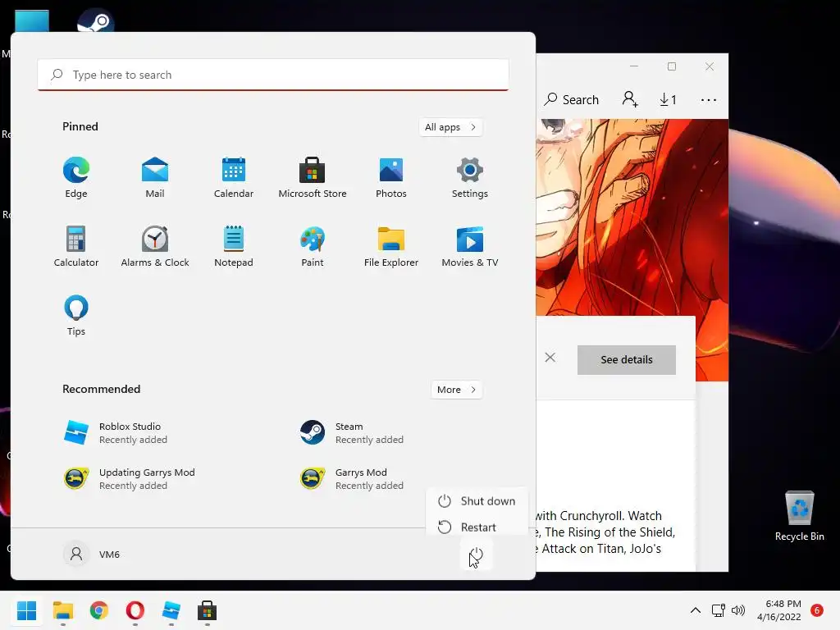Open File Explorer from the taskbar
The width and height of the screenshot is (840, 630).
pos(62,610)
